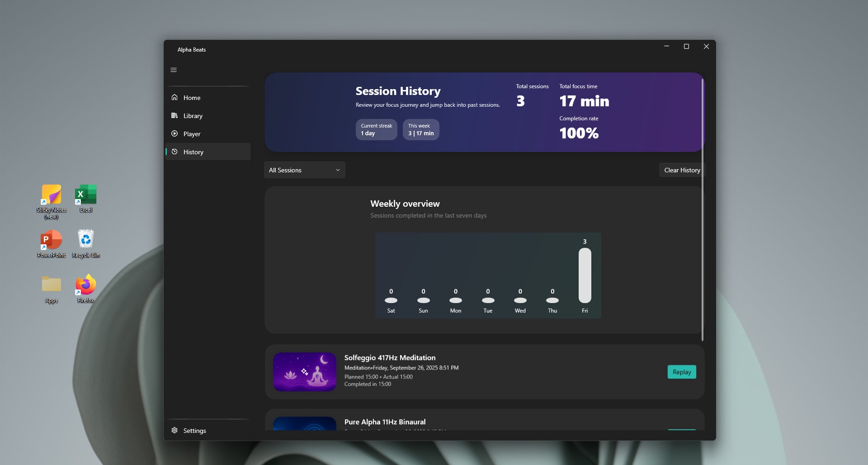Screen dimensions: 868x465
Task: Click the Mon label in the chart
Action: [x=456, y=311]
